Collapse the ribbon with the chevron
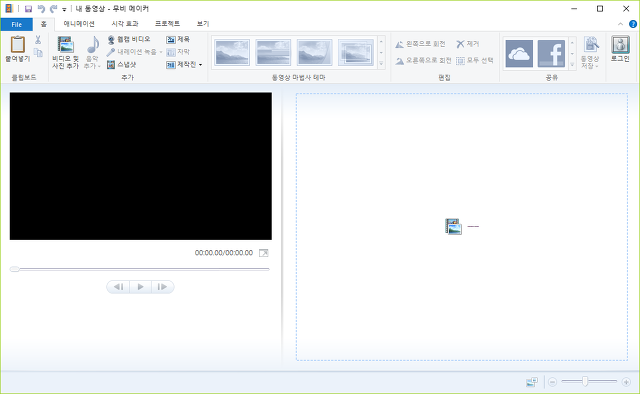This screenshot has height=394, width=640. pyautogui.click(x=620, y=24)
